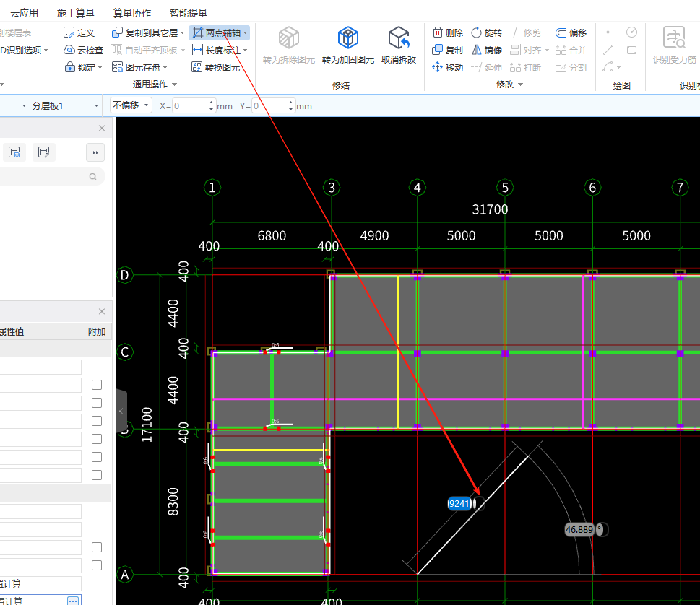Click the 合并 merge tool

(571, 50)
